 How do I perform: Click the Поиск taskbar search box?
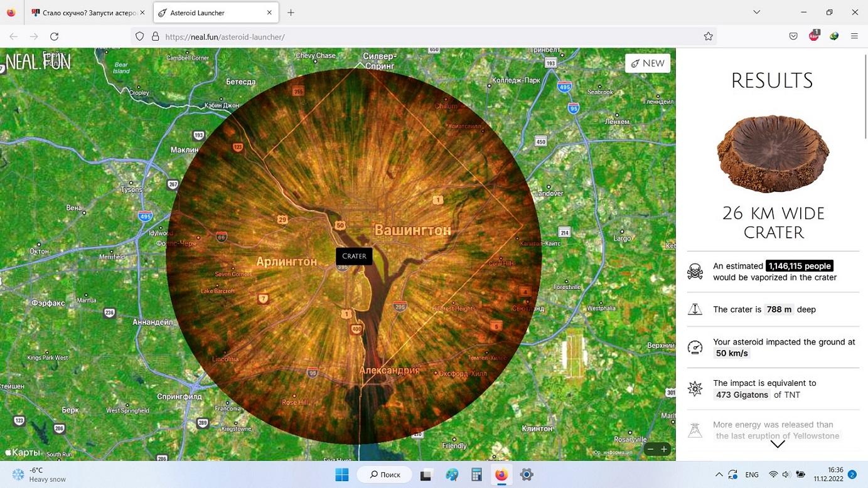click(x=384, y=475)
